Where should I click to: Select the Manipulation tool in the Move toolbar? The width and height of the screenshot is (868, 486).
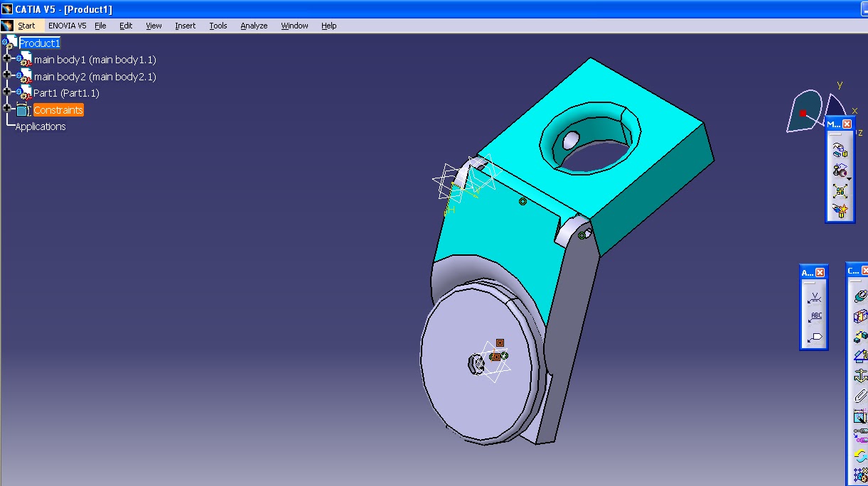tap(840, 151)
